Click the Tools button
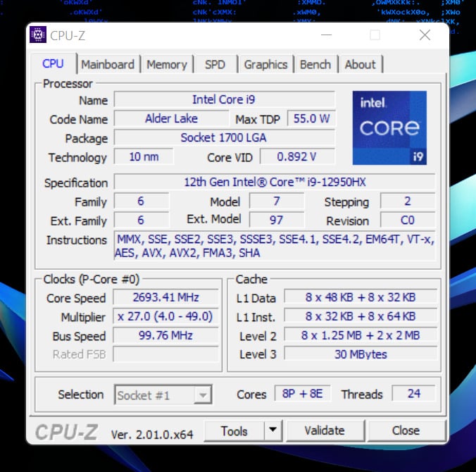Screen dimensions: 476x472 point(234,430)
